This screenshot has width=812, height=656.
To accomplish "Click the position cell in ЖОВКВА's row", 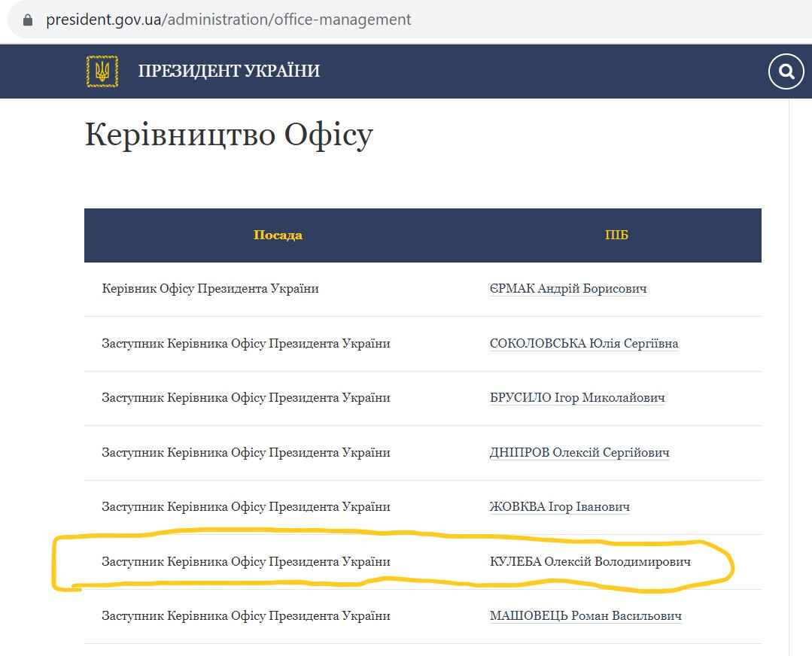I will 246,507.
